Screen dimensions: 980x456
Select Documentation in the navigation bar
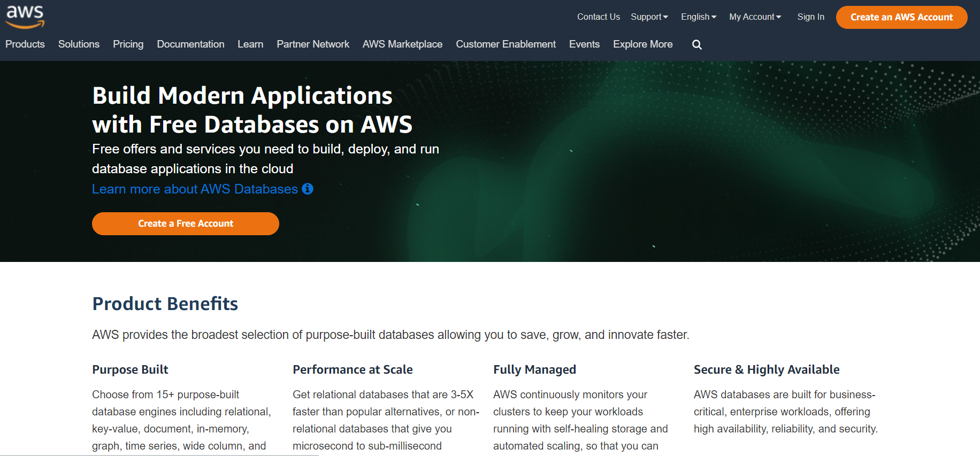190,44
